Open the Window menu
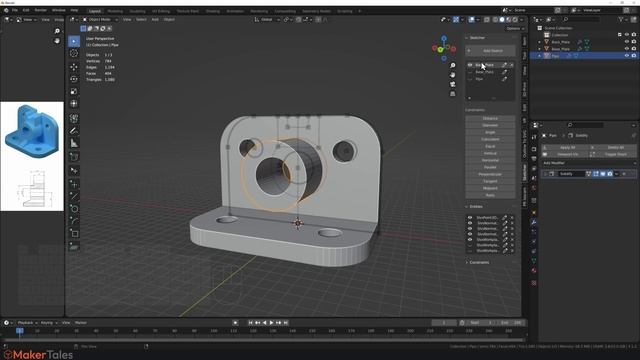 [58, 10]
